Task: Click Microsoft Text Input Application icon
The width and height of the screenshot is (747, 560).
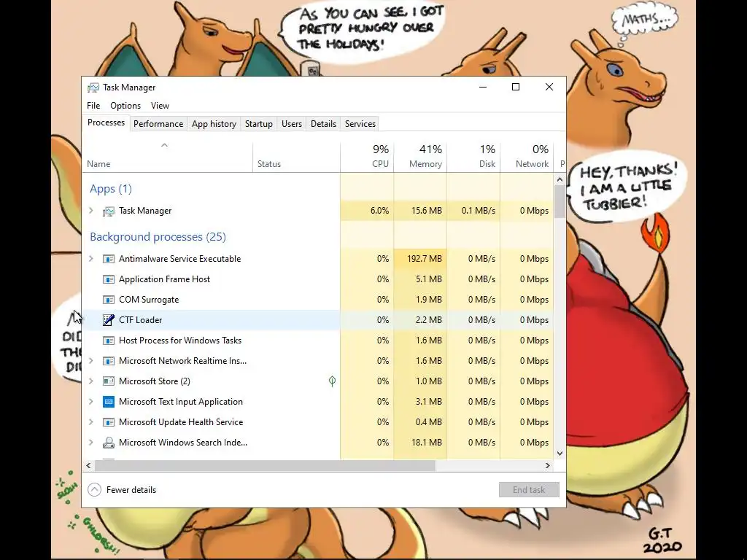Action: [109, 402]
